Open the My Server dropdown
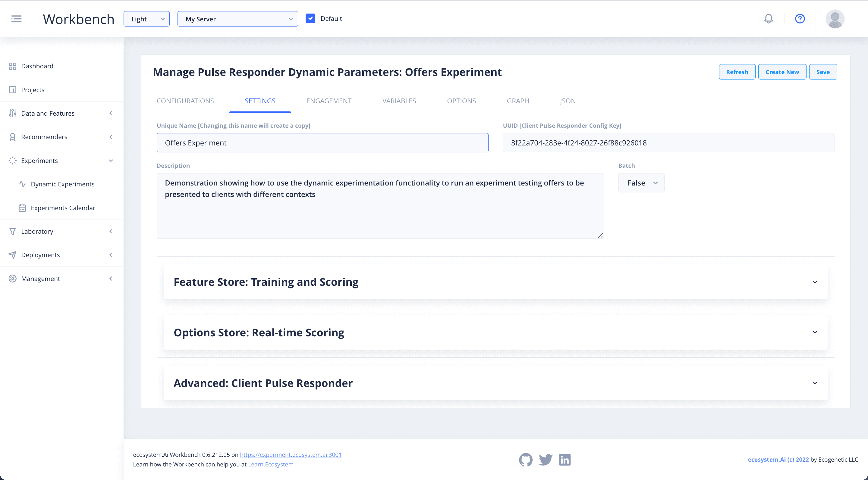Viewport: 868px width, 480px height. coord(237,19)
